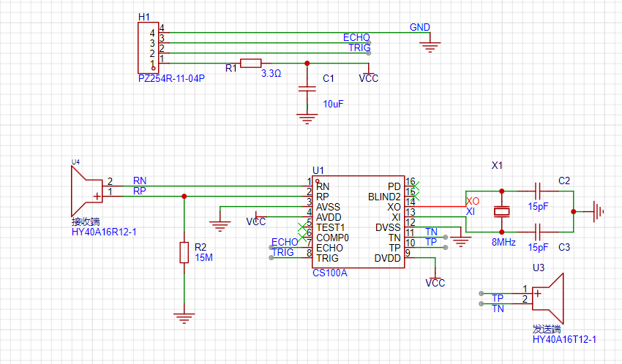The width and height of the screenshot is (622, 364).
Task: Select the ECHO net label near H1
Action: (356, 37)
